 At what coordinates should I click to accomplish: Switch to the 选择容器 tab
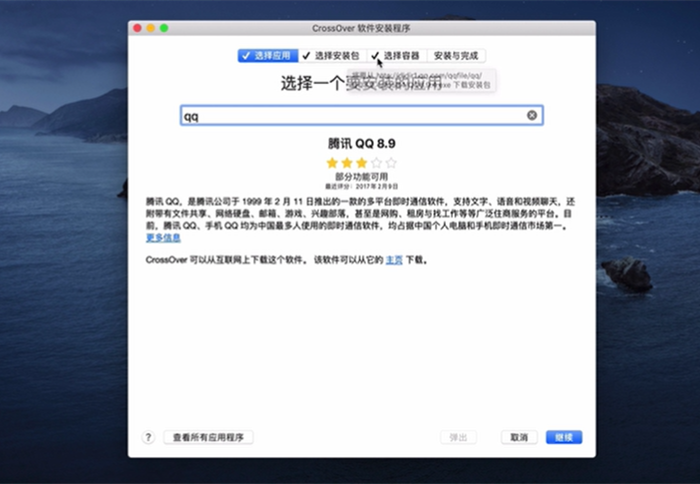(x=396, y=56)
